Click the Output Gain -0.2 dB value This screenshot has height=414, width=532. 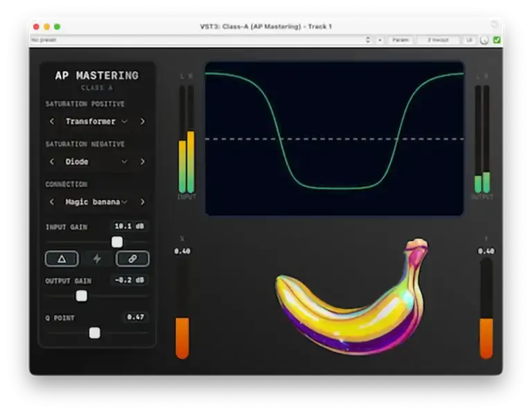130,280
